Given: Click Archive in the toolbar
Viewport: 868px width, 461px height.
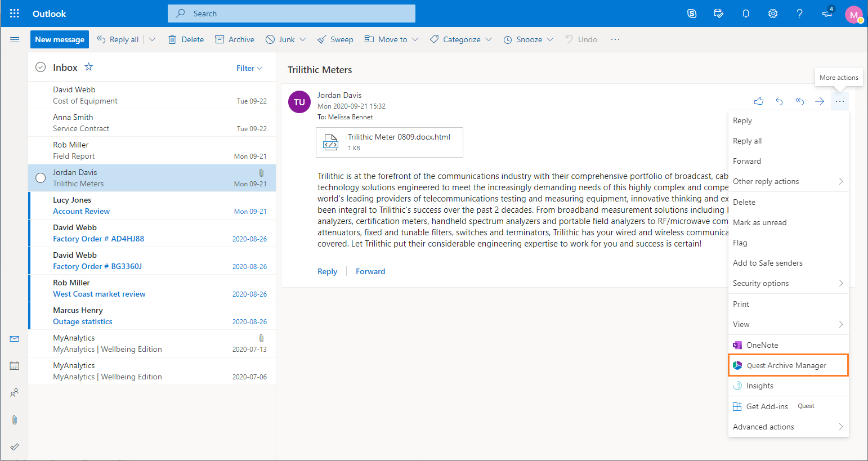Looking at the screenshot, I should point(235,39).
